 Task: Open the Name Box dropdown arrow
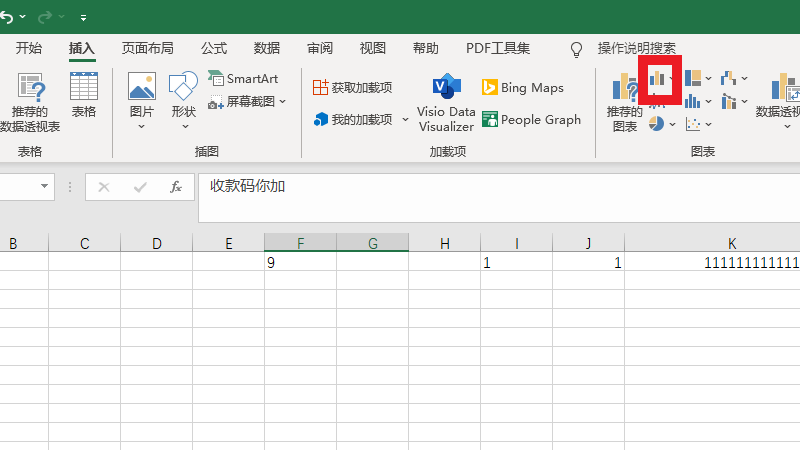coord(45,187)
